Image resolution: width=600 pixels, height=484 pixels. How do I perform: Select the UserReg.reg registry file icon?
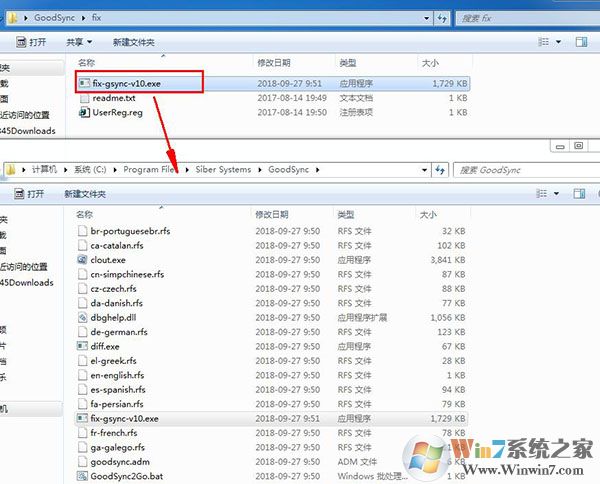point(84,112)
